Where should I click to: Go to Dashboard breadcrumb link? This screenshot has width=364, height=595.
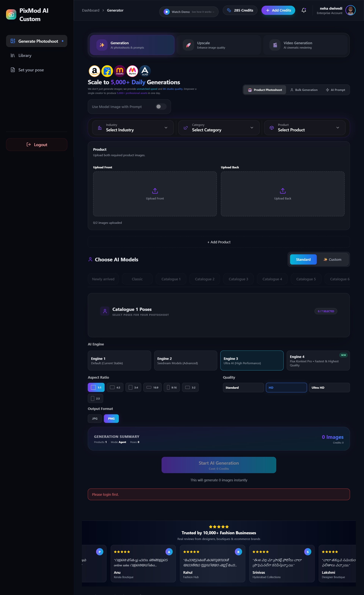coord(91,10)
